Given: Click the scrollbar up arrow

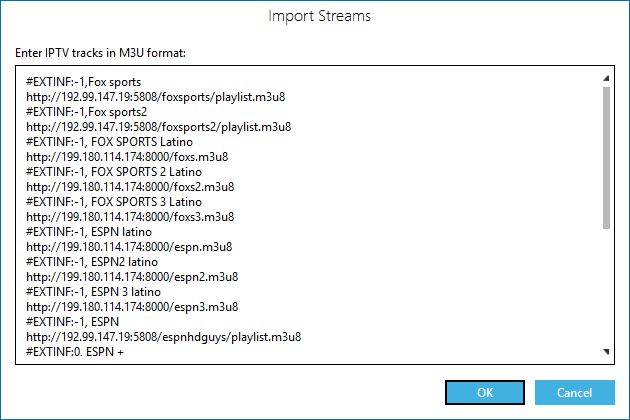Looking at the screenshot, I should point(606,78).
